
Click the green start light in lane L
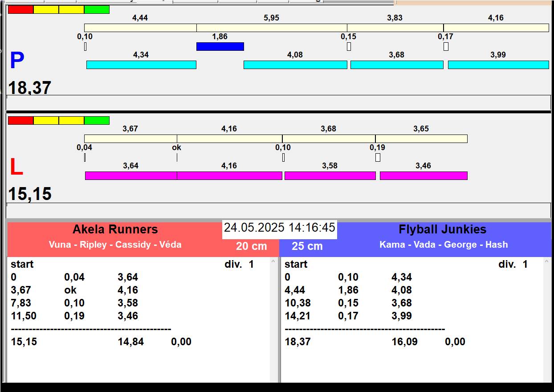97,120
